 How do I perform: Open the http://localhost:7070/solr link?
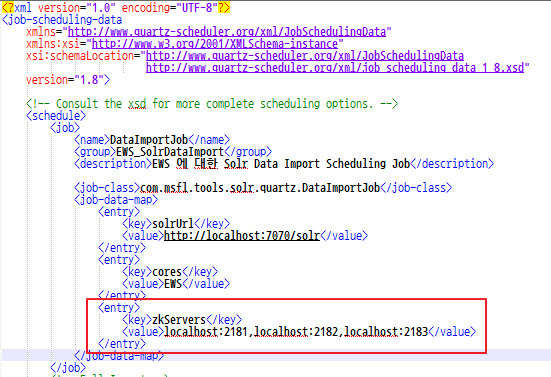(x=242, y=235)
